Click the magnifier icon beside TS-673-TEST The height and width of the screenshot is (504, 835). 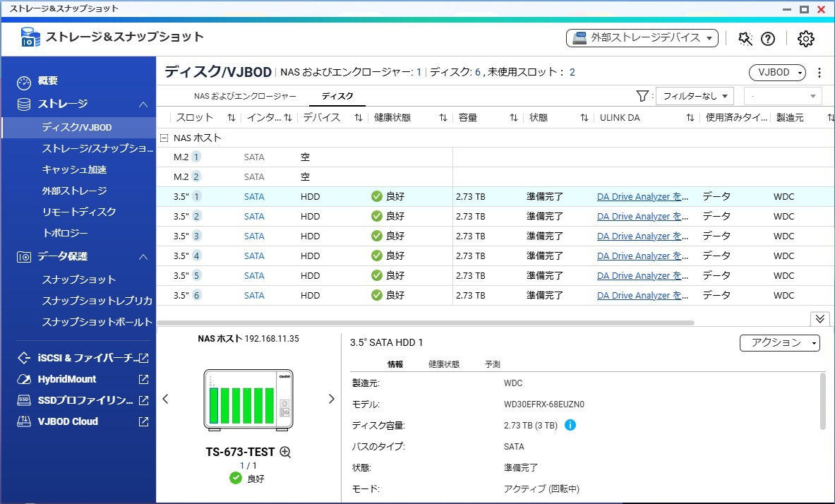pos(285,452)
